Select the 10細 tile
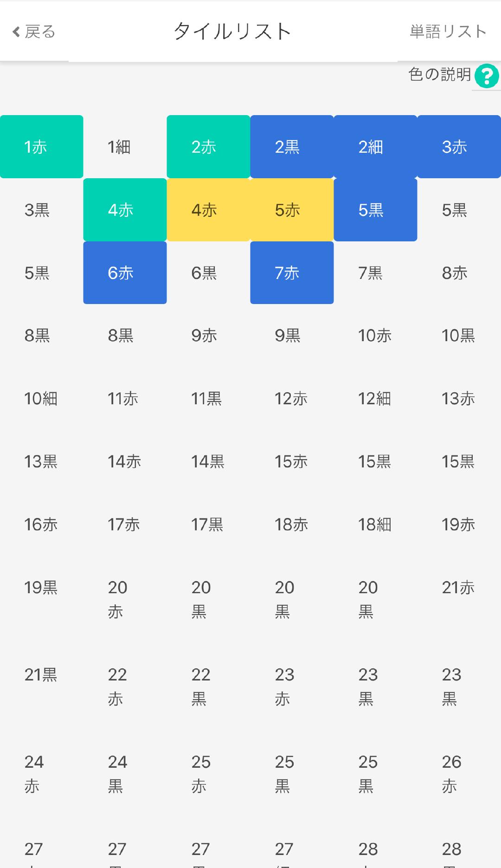 click(x=42, y=398)
